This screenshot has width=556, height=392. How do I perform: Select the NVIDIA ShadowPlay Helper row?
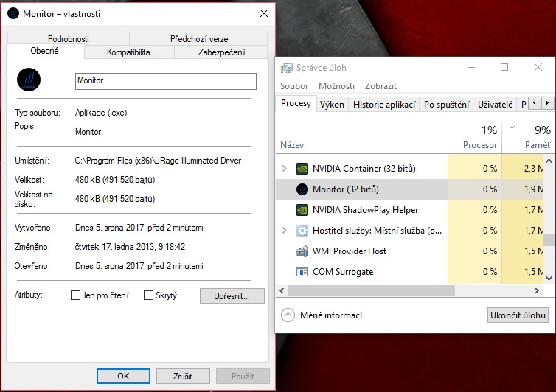(409, 210)
